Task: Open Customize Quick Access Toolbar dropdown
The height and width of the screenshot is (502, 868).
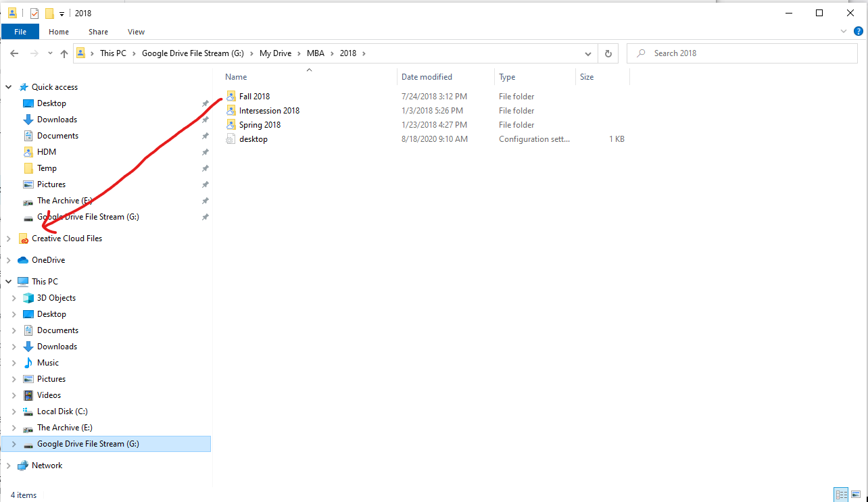Action: pos(62,14)
